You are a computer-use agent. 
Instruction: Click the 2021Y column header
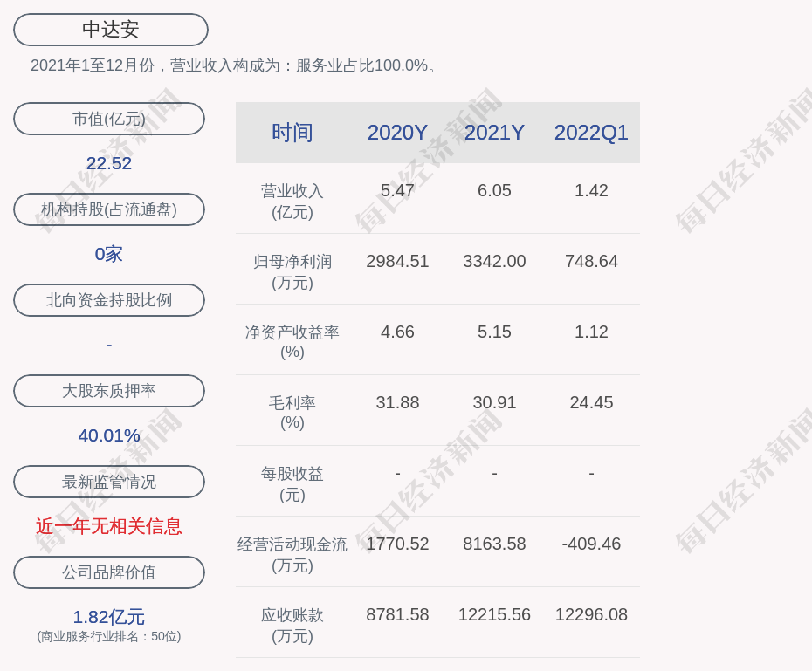tap(494, 133)
